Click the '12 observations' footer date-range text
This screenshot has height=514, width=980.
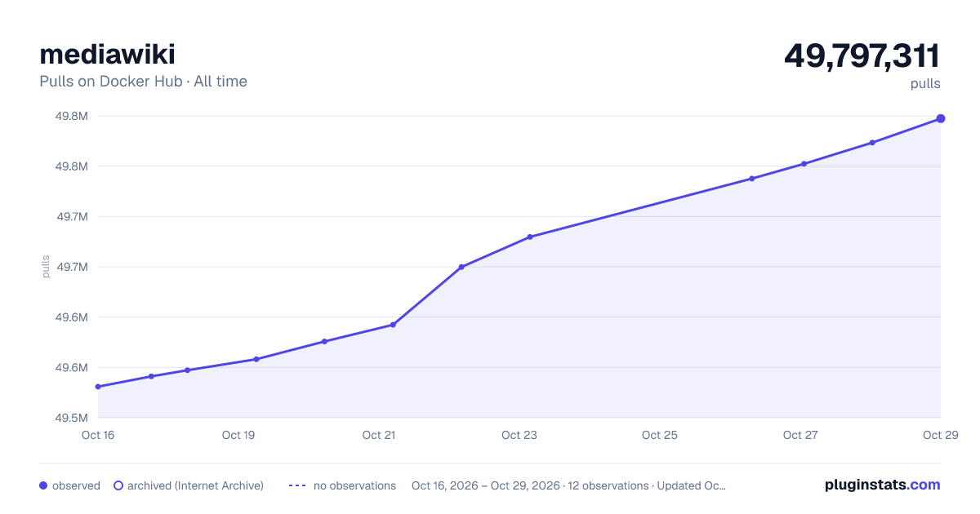pos(568,485)
